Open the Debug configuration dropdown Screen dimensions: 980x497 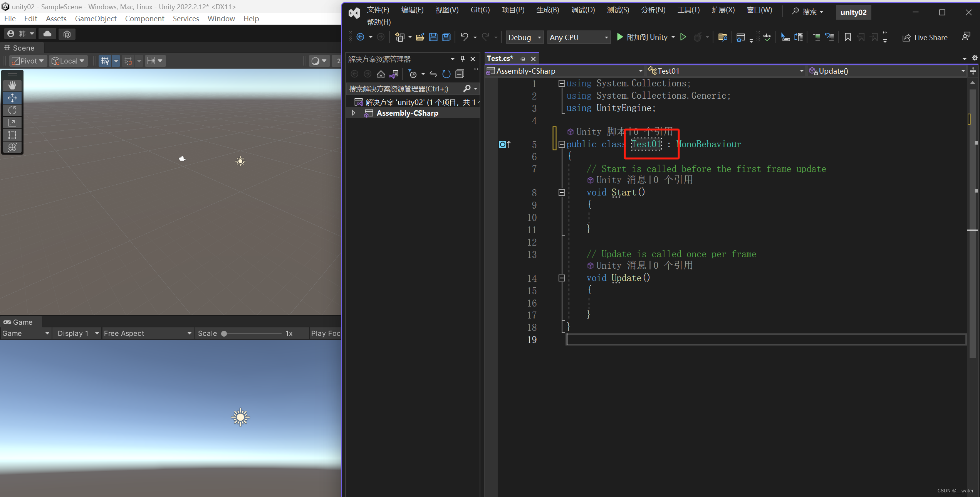[x=524, y=37]
